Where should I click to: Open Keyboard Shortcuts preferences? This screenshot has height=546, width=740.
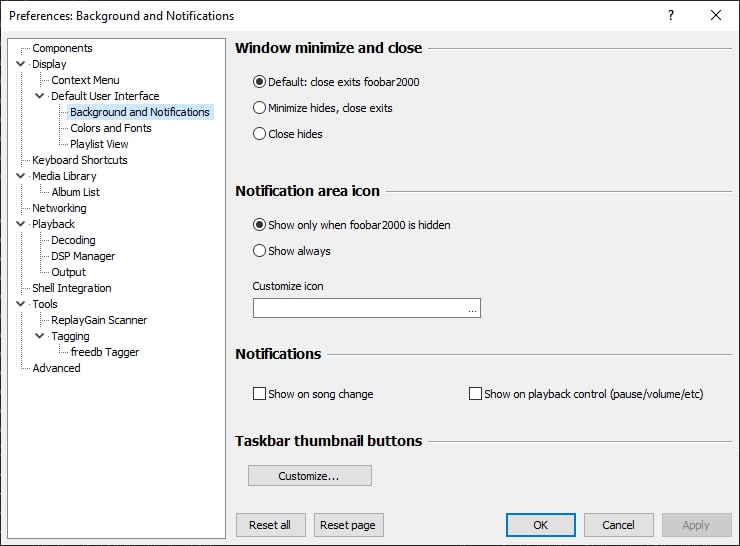[80, 160]
